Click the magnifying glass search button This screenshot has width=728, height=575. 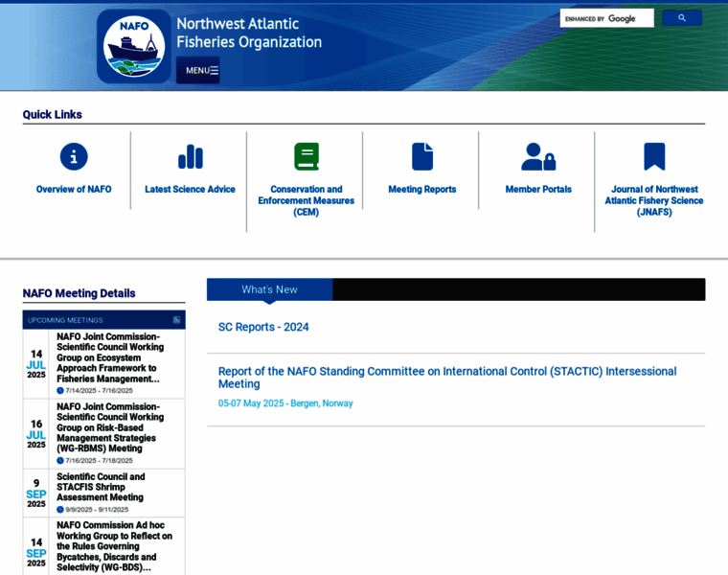(x=682, y=18)
